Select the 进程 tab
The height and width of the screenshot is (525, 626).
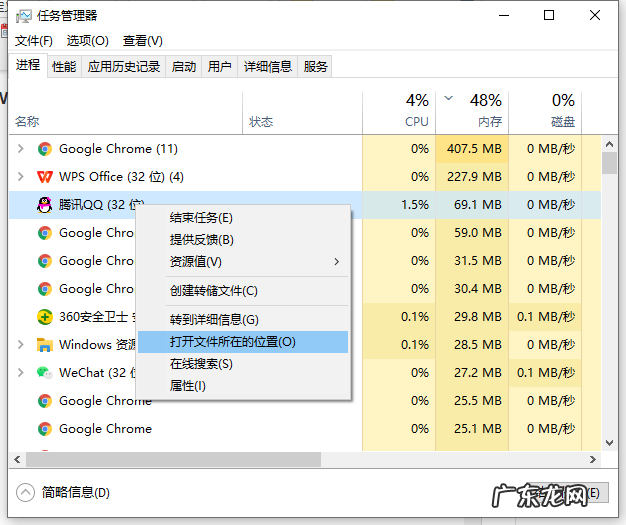pyautogui.click(x=28, y=65)
